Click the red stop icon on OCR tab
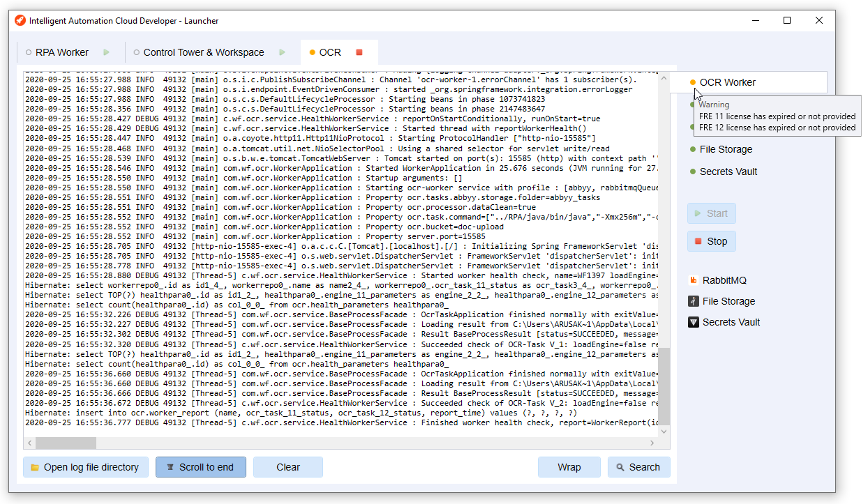 click(x=359, y=52)
